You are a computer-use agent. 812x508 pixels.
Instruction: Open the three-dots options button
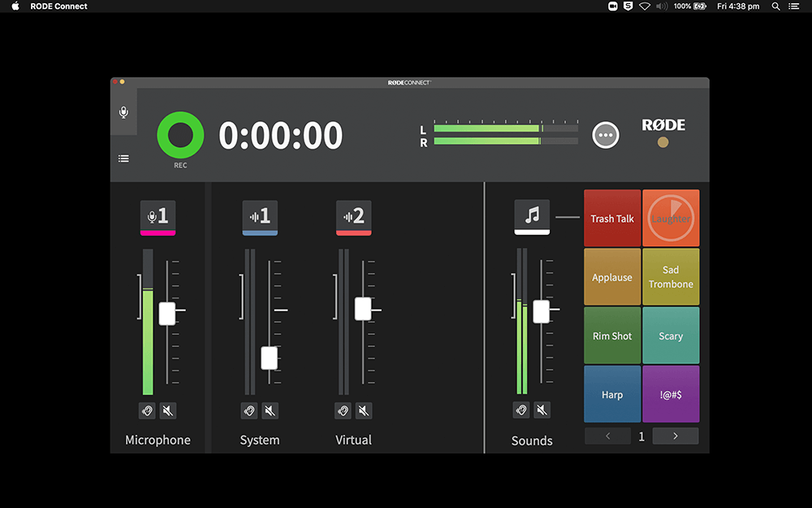coord(606,135)
